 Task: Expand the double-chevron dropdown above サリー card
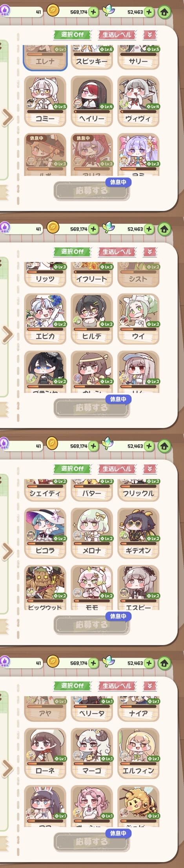(149, 35)
